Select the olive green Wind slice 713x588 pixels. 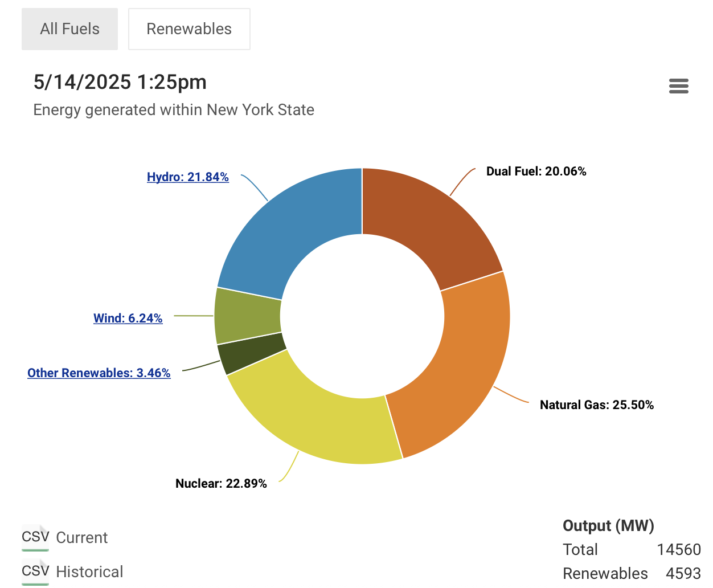tap(248, 316)
